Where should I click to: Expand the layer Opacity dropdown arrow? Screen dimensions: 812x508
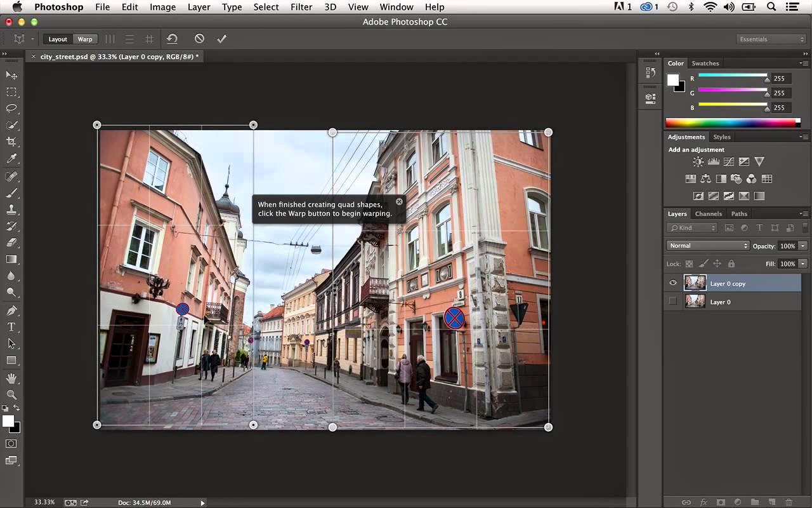(802, 246)
